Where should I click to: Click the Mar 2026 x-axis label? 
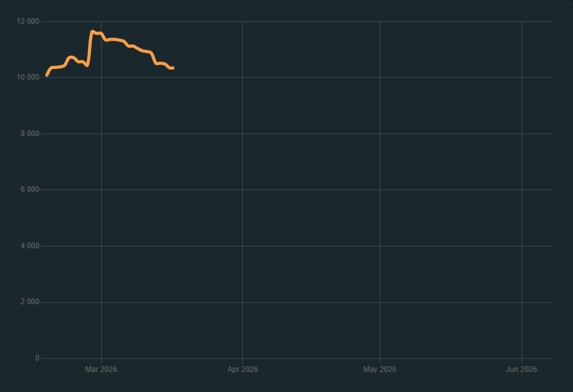pos(101,369)
